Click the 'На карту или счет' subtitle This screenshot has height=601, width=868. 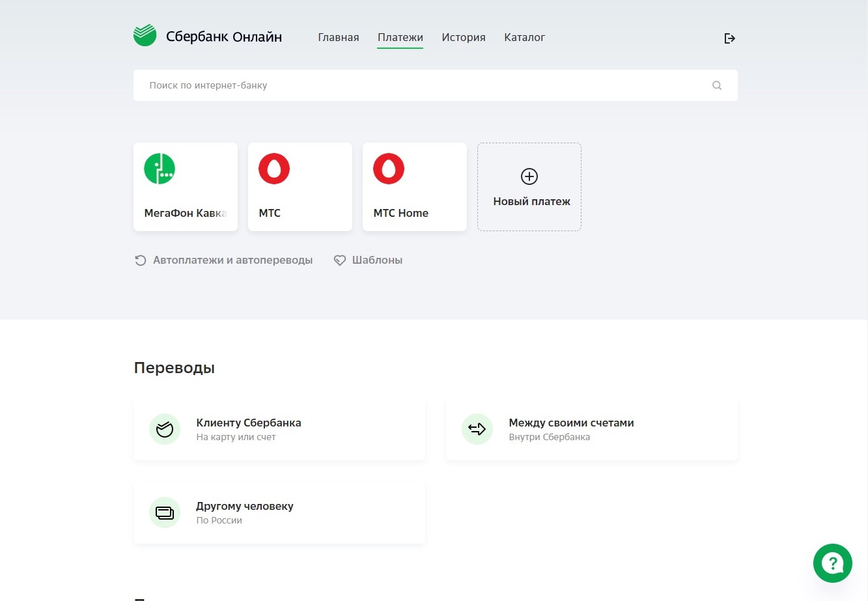pyautogui.click(x=236, y=438)
